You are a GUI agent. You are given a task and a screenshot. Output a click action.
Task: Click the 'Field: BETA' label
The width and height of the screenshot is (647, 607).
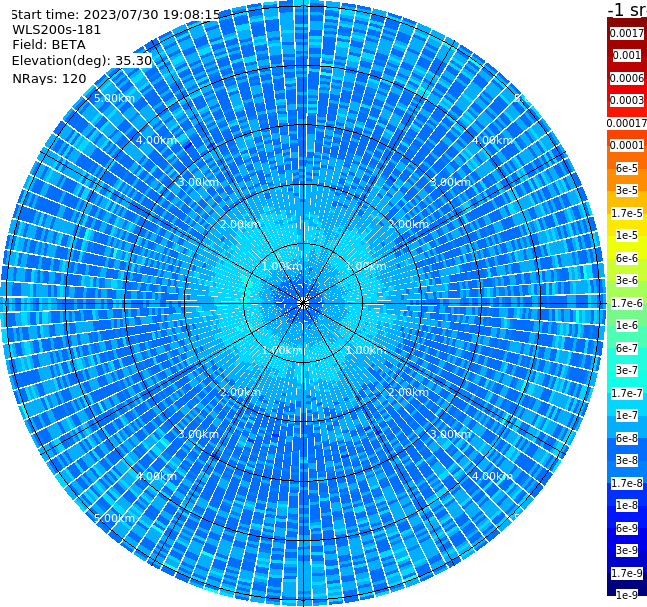(49, 45)
